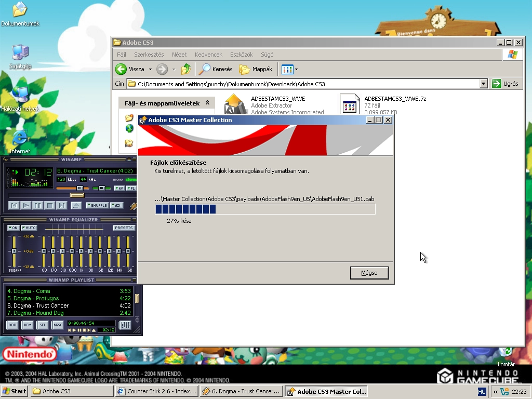
Task: Open Windows Start menu
Action: [14, 391]
